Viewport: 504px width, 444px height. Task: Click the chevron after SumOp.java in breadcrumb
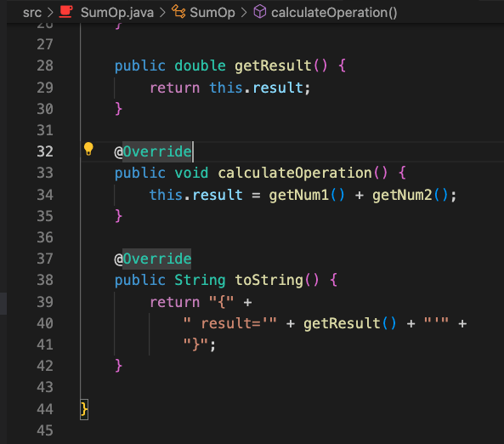pos(162,13)
